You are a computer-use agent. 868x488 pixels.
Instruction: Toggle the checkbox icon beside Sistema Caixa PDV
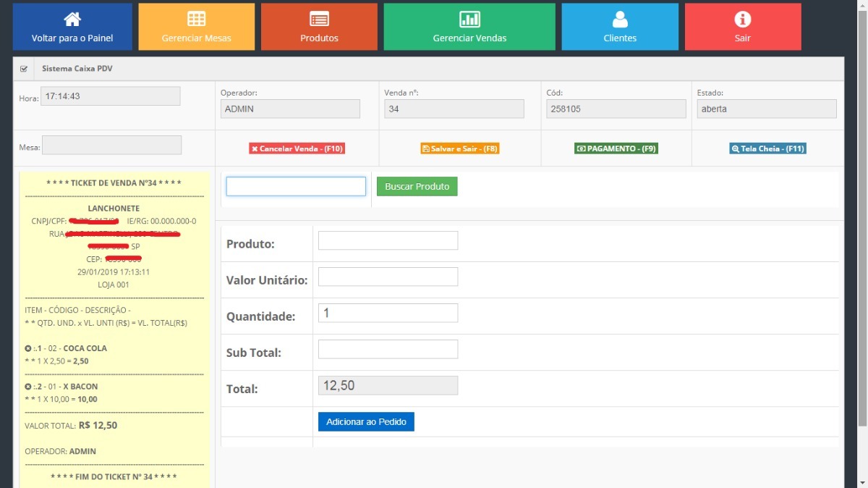pos(24,70)
